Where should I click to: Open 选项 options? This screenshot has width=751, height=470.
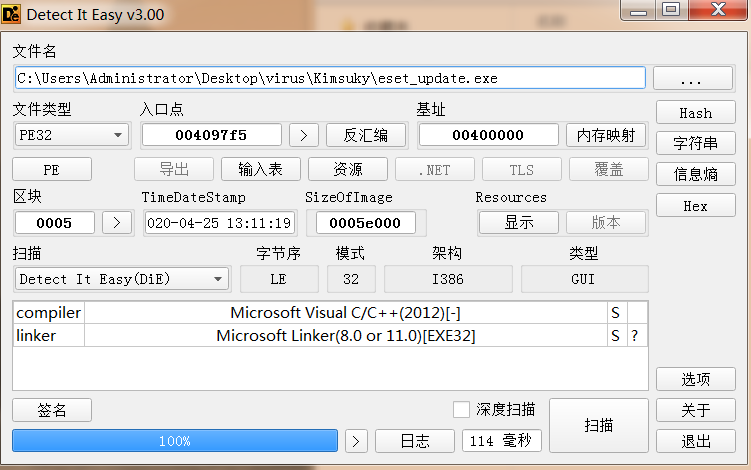(x=695, y=379)
